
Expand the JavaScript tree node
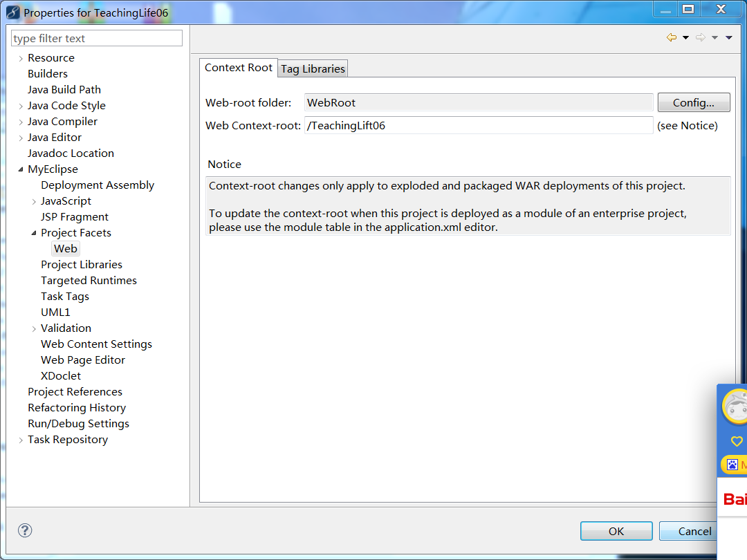tap(34, 202)
